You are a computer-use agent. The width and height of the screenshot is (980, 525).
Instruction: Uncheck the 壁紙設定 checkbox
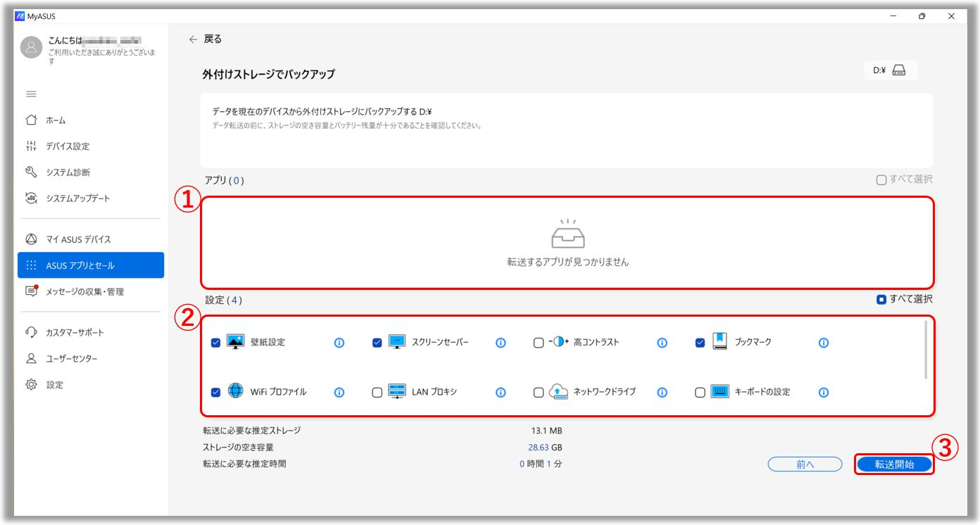(x=215, y=343)
